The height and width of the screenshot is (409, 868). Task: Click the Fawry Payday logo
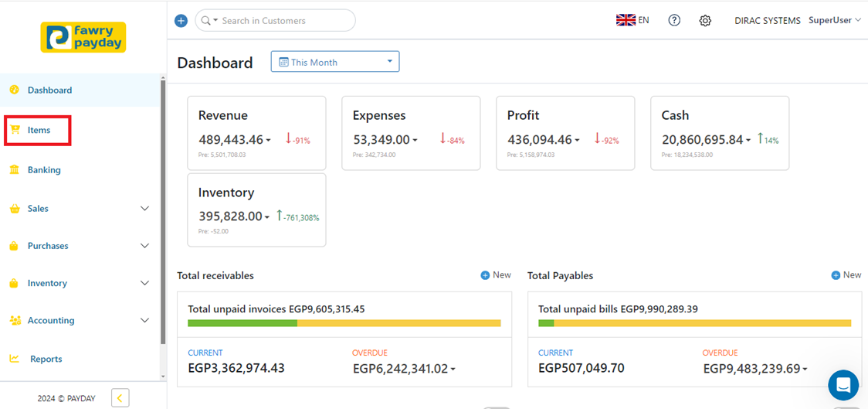(83, 37)
